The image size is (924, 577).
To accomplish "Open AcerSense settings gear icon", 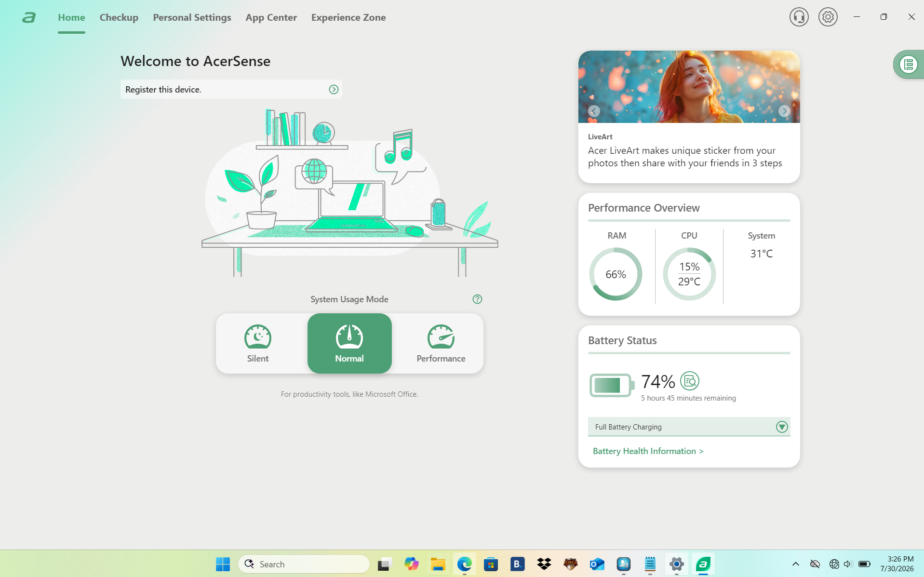I will 828,17.
